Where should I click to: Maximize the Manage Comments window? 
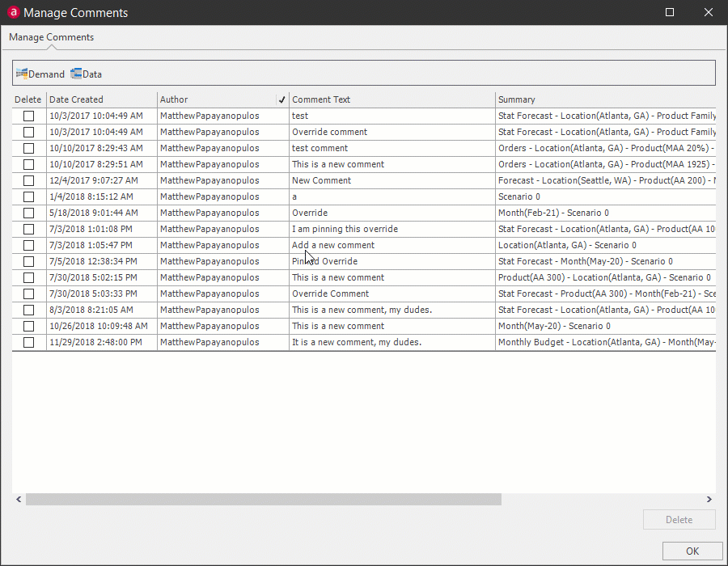670,12
